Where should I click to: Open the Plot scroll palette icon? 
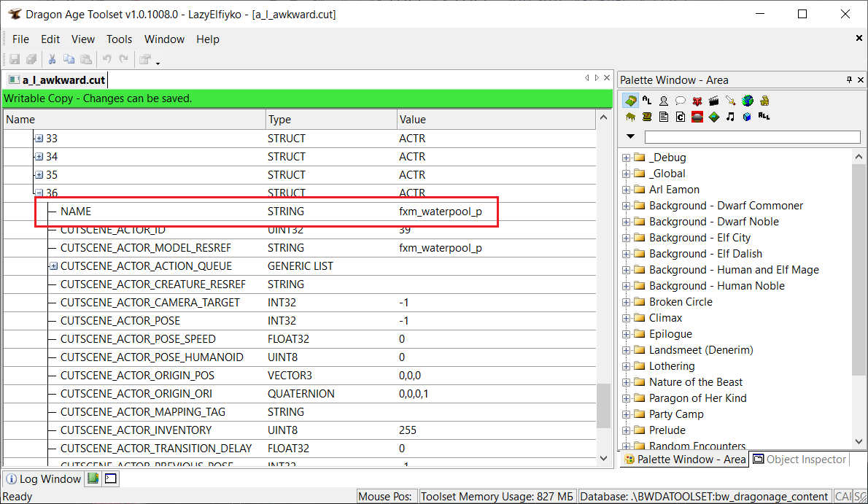(x=646, y=117)
